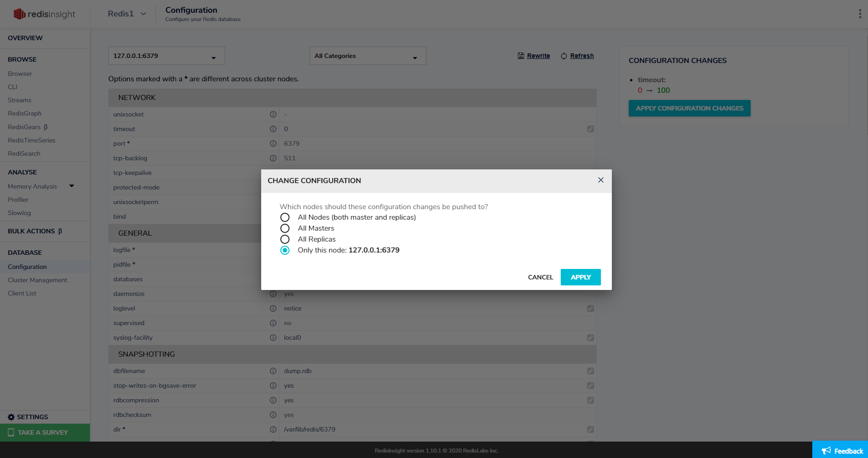This screenshot has height=458, width=868.
Task: Click the Refresh circular arrow icon
Action: [x=564, y=56]
